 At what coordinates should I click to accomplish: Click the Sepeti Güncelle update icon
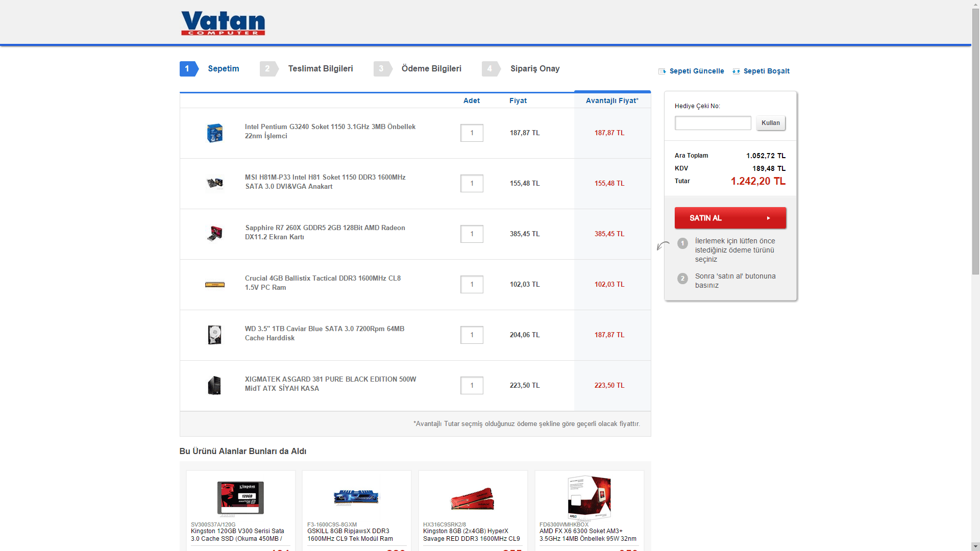coord(662,71)
